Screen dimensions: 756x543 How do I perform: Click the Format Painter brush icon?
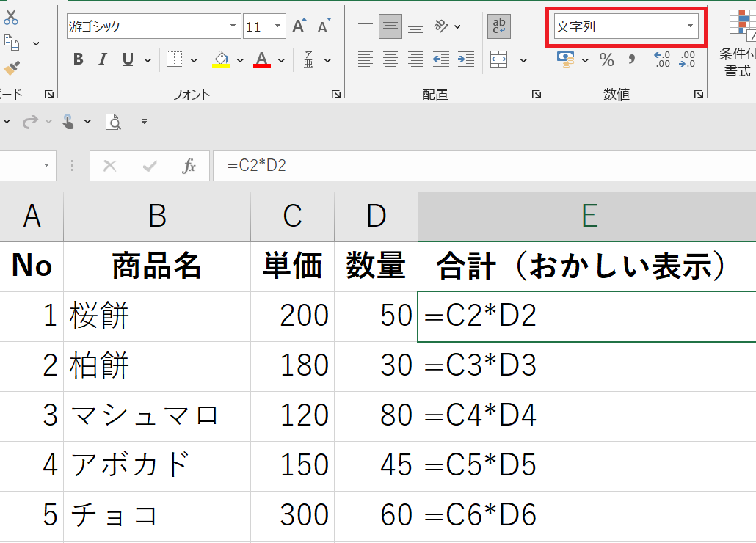pos(10,68)
